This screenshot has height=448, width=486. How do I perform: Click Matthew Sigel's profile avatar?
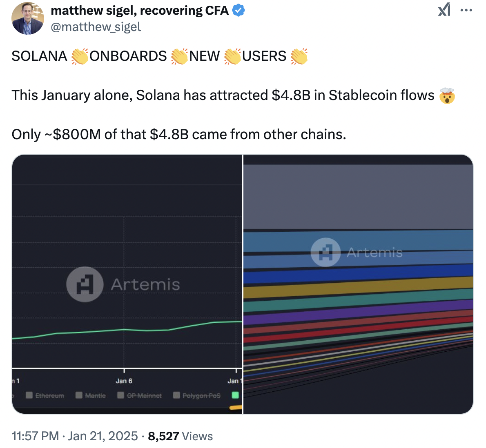(28, 18)
